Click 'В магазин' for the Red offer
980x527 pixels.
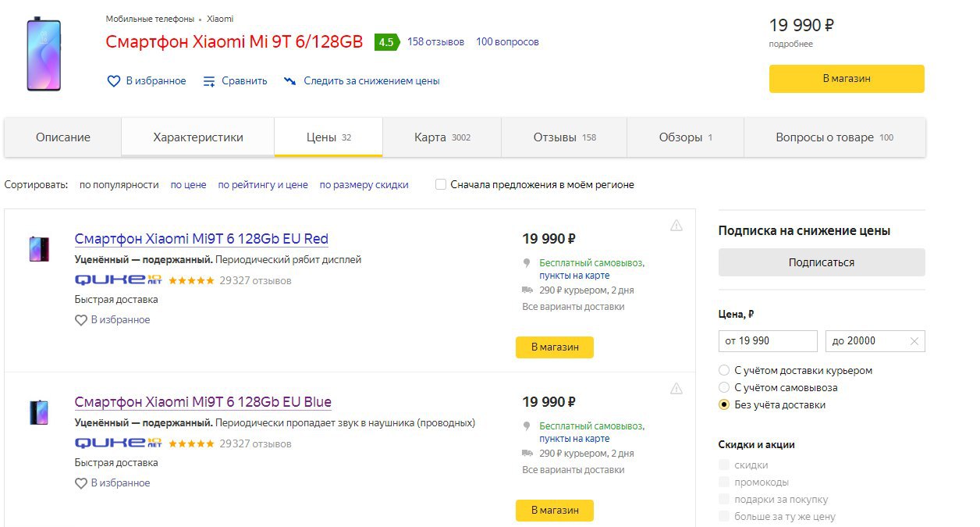coord(555,347)
